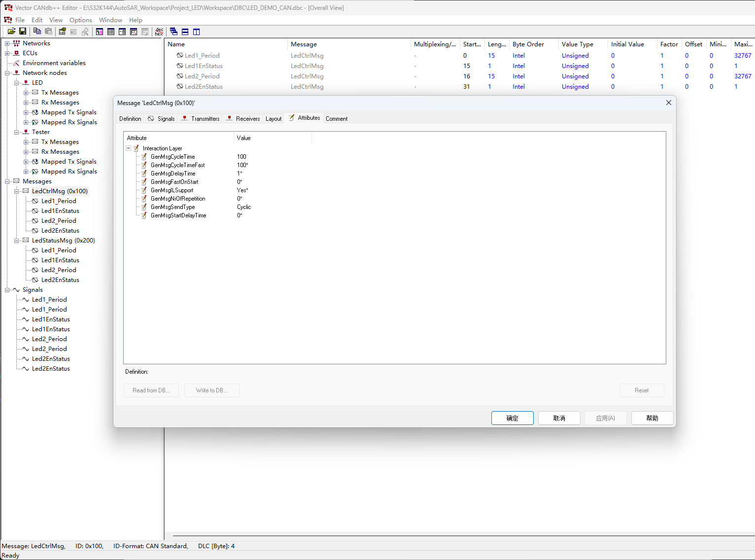Click the Open file toolbar icon
This screenshot has height=560, width=755.
tap(11, 32)
